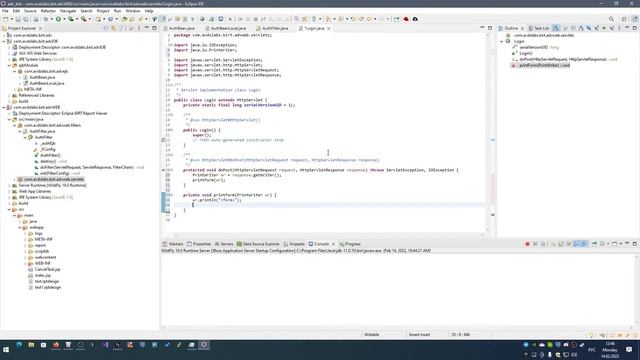Select index.jsp in Project Explorer
Screen dimensions: 640x360
[x=43, y=276]
